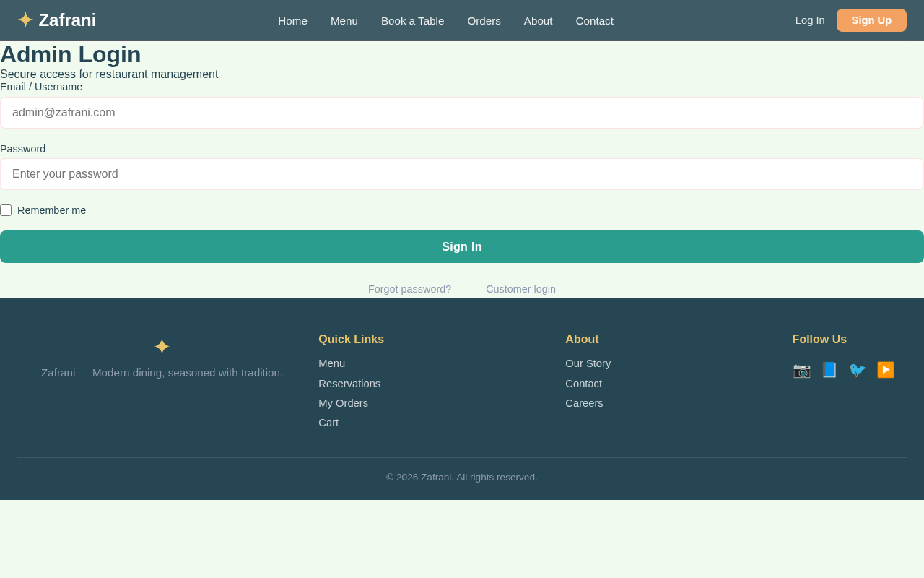Click the orange Sign Up button
Viewport: 924px width, 578px height.
point(871,20)
